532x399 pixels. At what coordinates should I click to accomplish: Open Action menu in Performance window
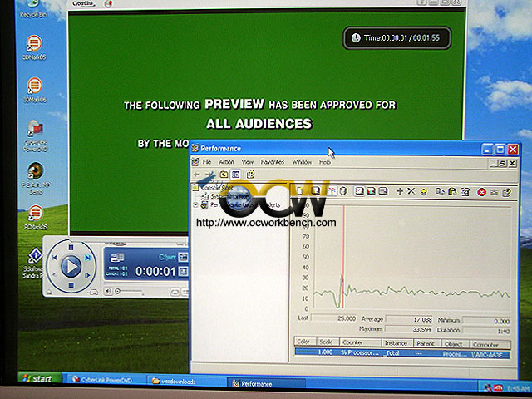[226, 162]
